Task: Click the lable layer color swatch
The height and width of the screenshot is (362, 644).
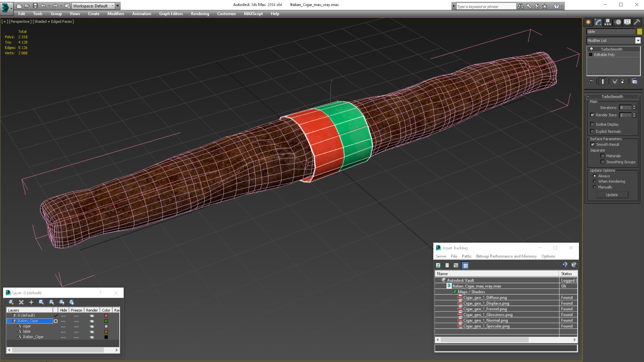Action: (106, 332)
